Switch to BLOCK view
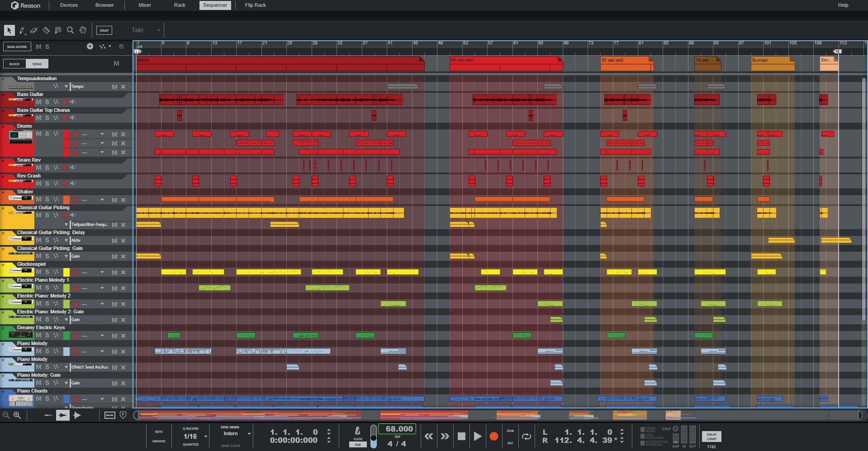The image size is (868, 451). click(x=14, y=64)
